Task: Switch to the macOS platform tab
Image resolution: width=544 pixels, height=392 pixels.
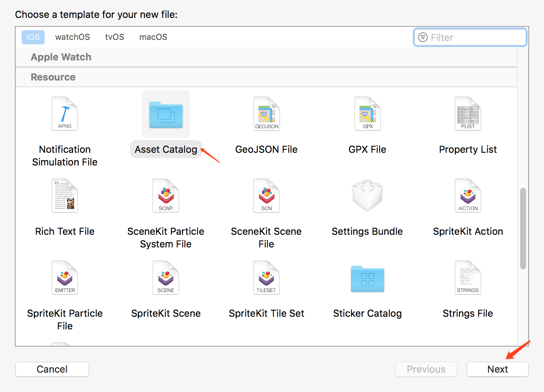Action: pos(153,37)
